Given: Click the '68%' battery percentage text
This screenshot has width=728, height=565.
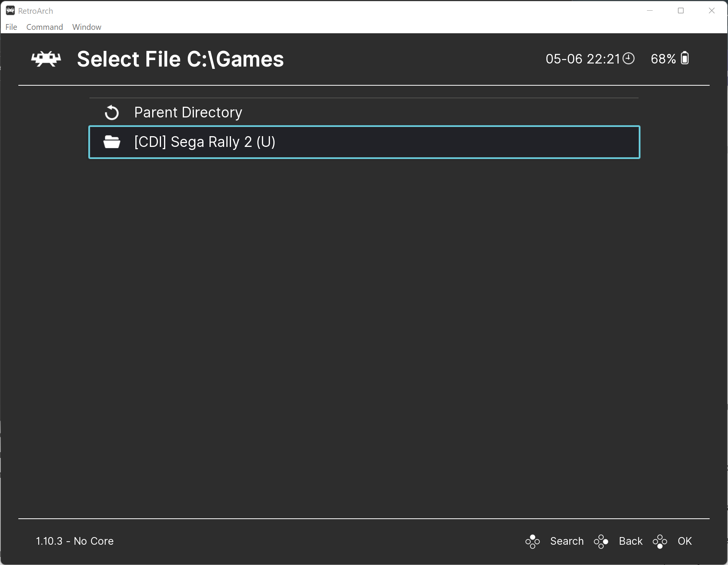Looking at the screenshot, I should [x=663, y=59].
